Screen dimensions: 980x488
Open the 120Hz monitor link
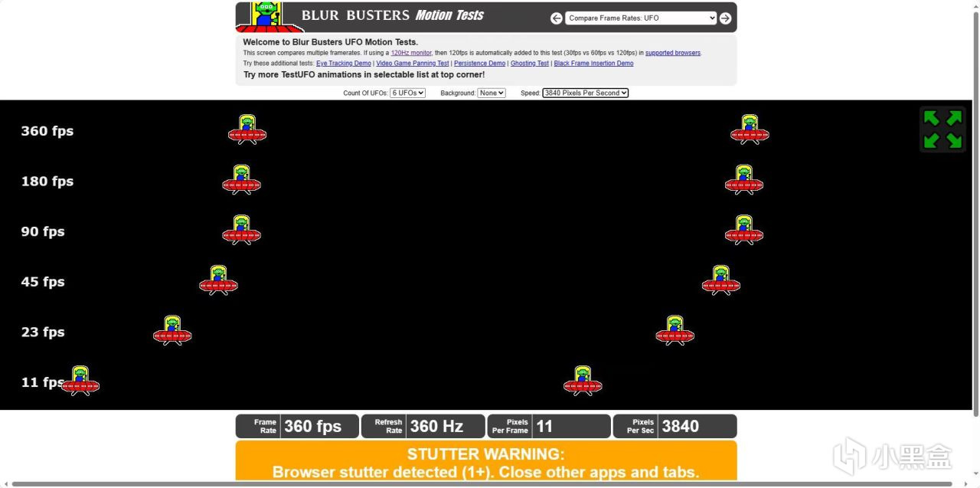click(x=412, y=53)
